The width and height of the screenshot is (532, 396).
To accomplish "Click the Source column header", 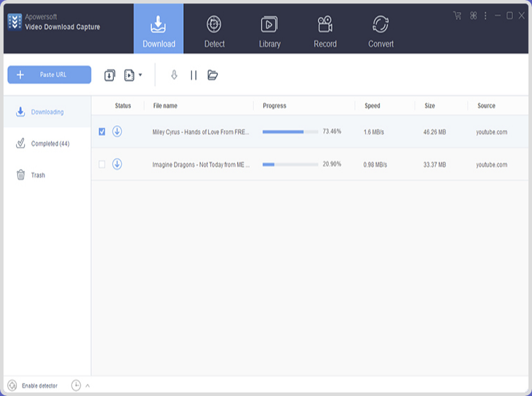I will (x=486, y=106).
